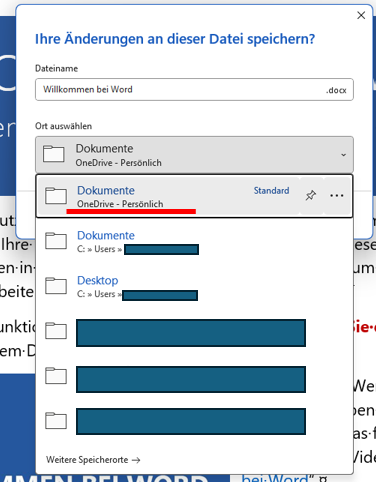Open more options for Dokumente OneDrive

tap(337, 195)
